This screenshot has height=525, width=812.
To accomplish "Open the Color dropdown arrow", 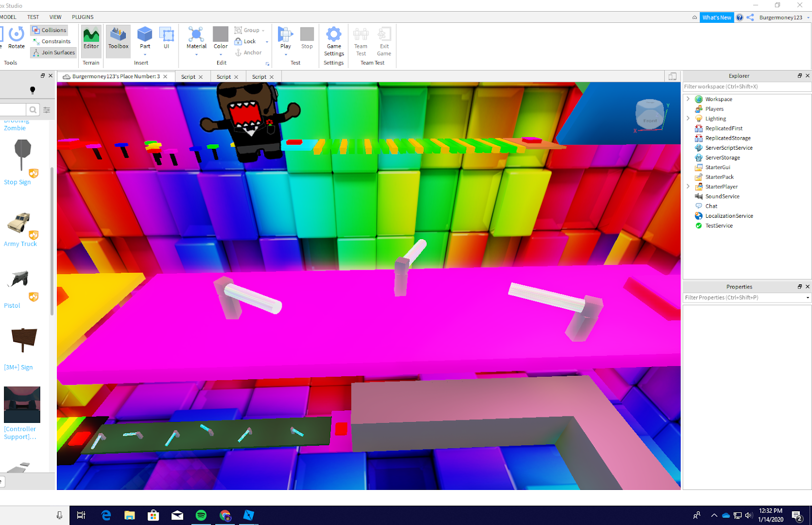I will (221, 54).
